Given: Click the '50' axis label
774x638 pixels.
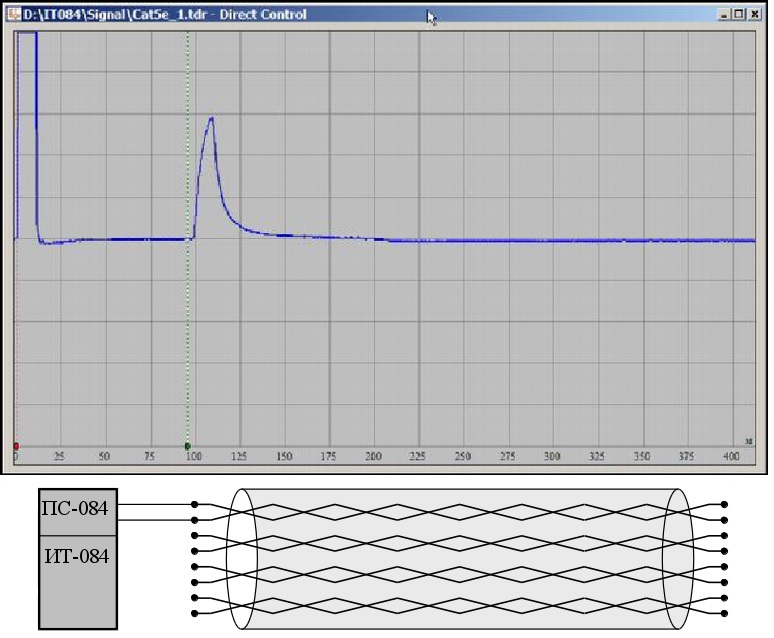Looking at the screenshot, I should [x=104, y=456].
